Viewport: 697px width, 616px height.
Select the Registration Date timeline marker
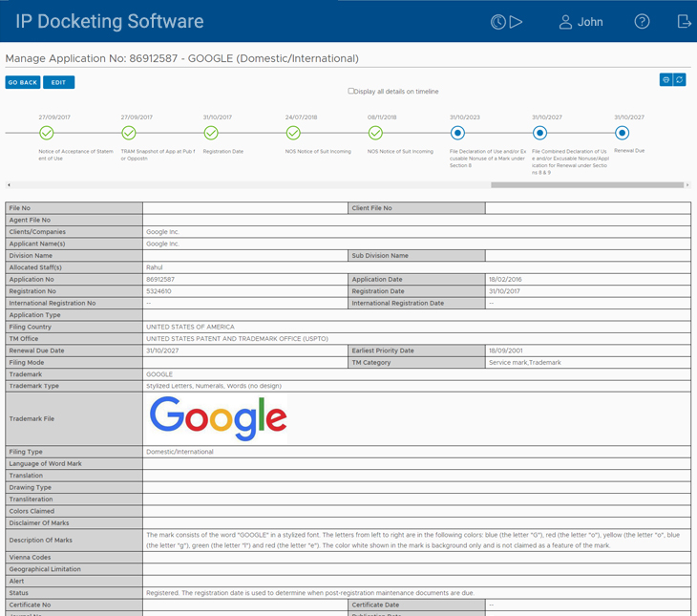click(211, 133)
